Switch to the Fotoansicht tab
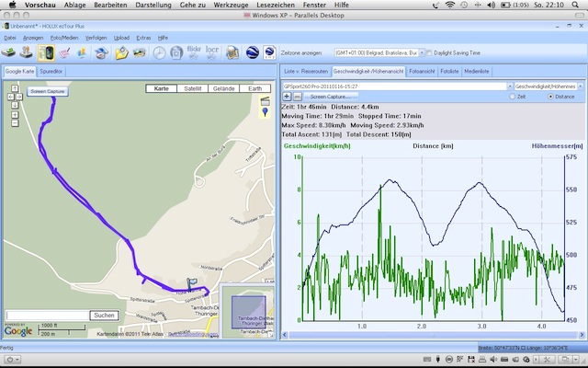The height and width of the screenshot is (368, 588). click(x=421, y=70)
